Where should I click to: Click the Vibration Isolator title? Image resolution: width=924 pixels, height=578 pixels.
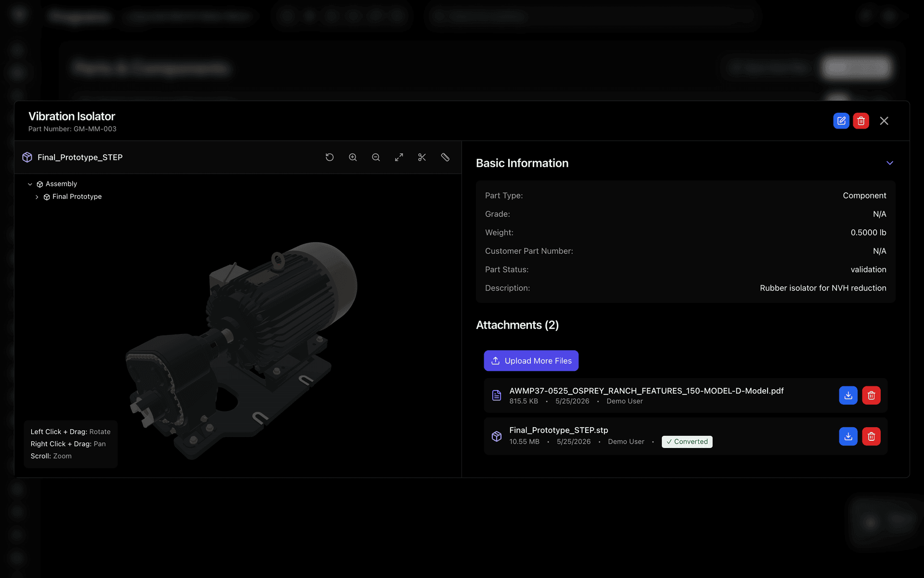tap(72, 116)
